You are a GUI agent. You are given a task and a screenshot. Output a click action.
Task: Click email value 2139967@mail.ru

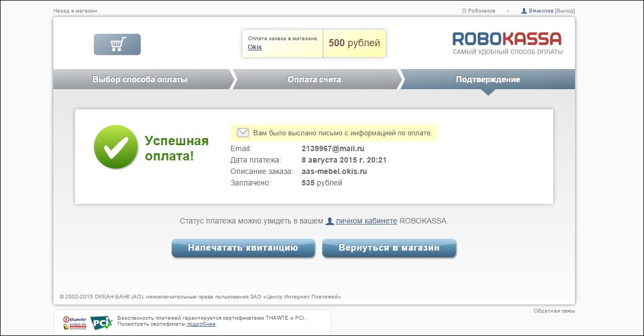coord(333,148)
